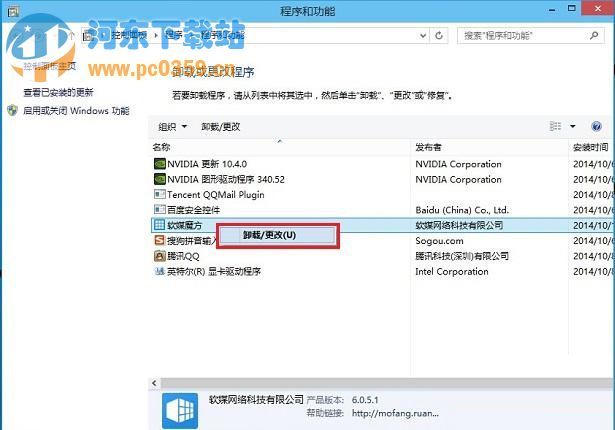The width and height of the screenshot is (615, 430).
Task: Click the large 软媒魔方 icon in details pane
Action: [180, 411]
